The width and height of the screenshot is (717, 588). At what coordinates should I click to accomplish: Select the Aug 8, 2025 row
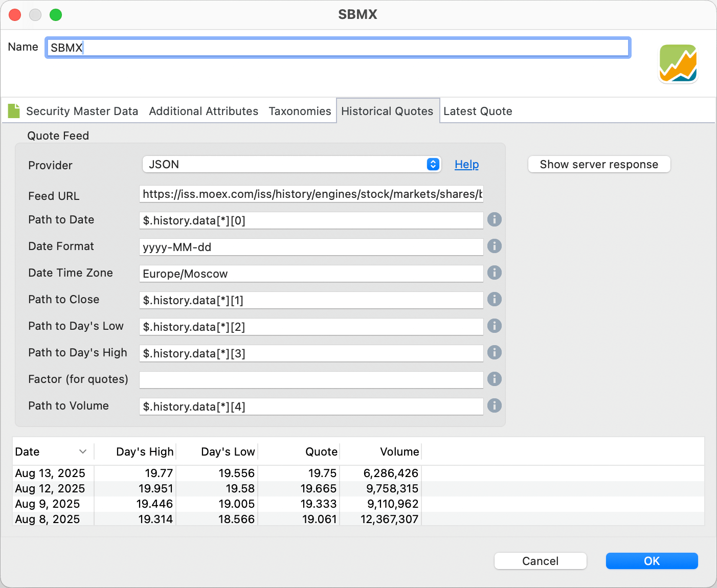tap(358, 519)
